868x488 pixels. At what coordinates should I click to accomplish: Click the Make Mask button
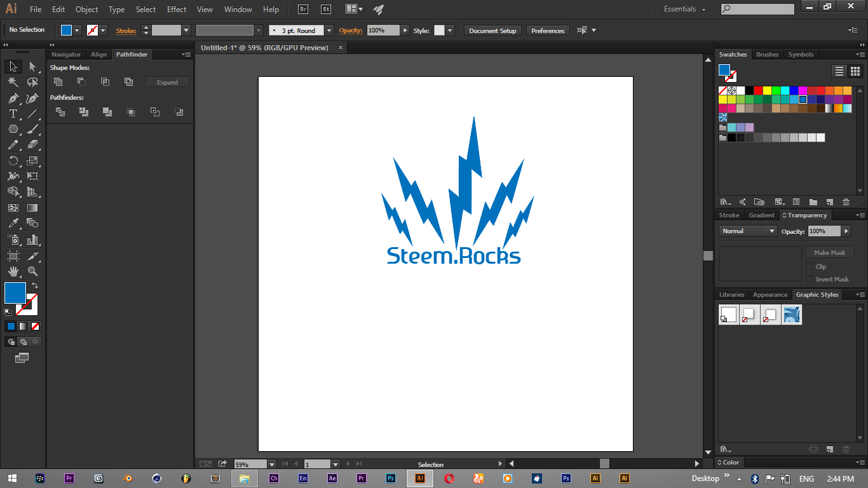[x=829, y=252]
